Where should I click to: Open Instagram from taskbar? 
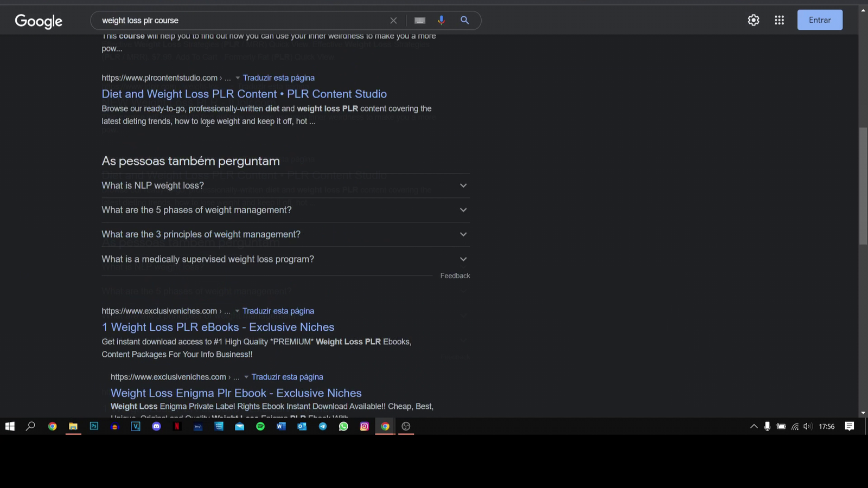pos(365,426)
